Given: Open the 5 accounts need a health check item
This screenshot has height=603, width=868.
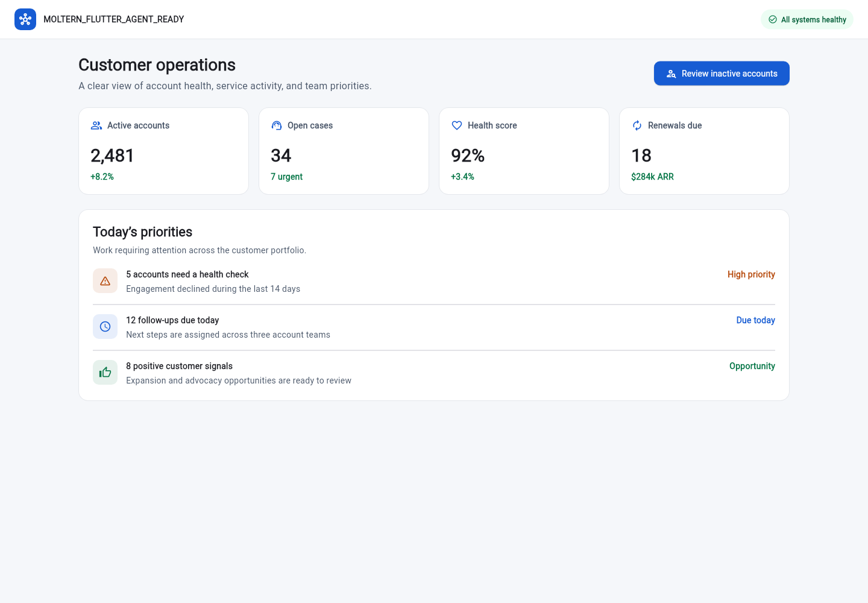Looking at the screenshot, I should [434, 282].
